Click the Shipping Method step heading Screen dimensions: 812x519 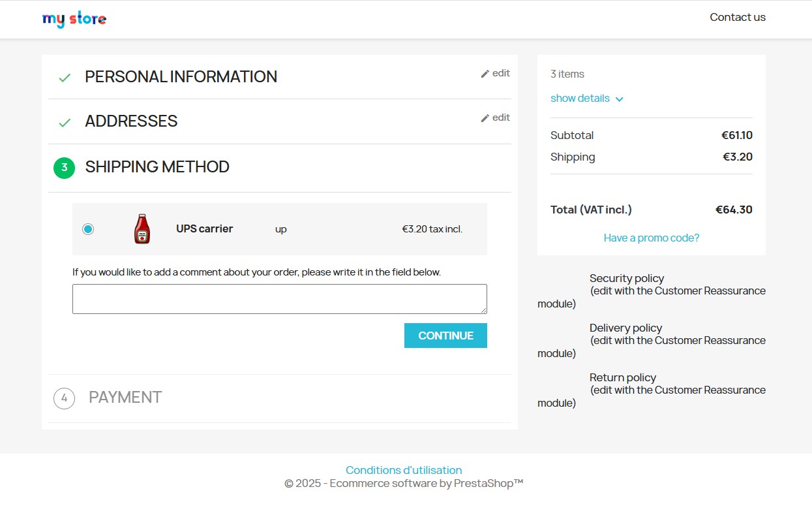tap(157, 167)
